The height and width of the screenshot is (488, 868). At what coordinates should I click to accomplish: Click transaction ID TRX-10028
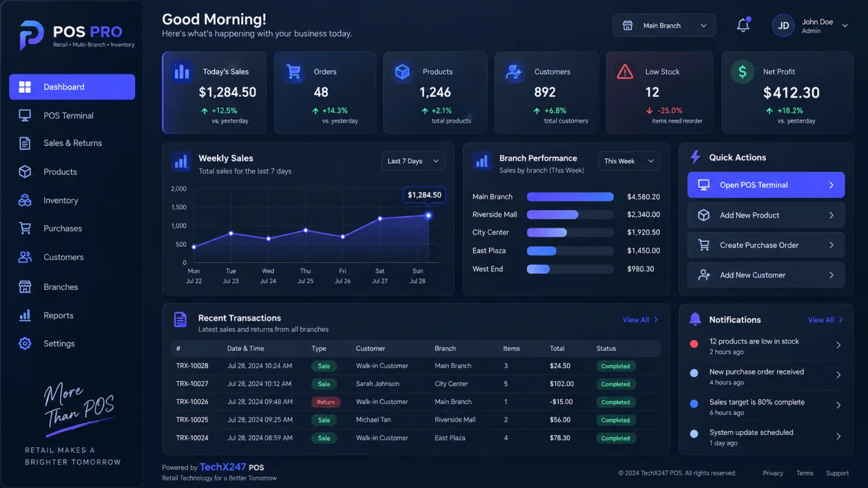click(193, 366)
